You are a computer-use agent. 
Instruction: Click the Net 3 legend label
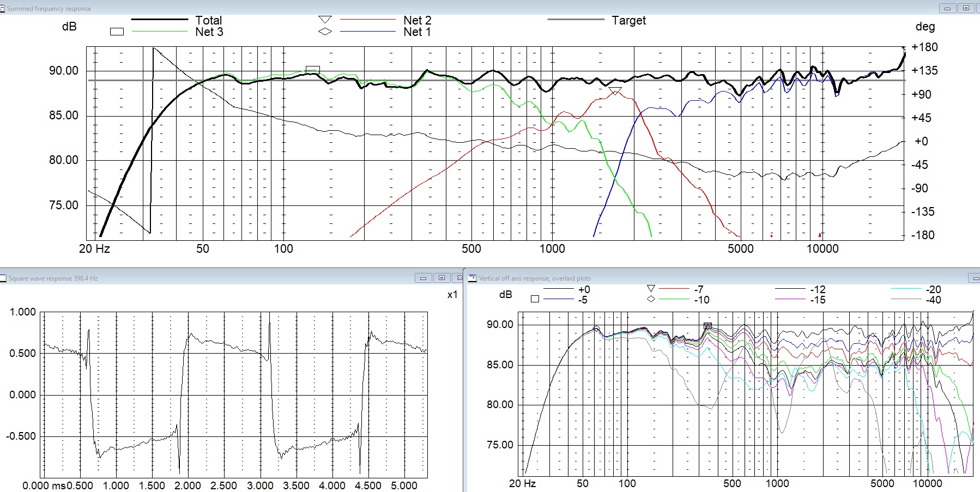click(x=209, y=32)
